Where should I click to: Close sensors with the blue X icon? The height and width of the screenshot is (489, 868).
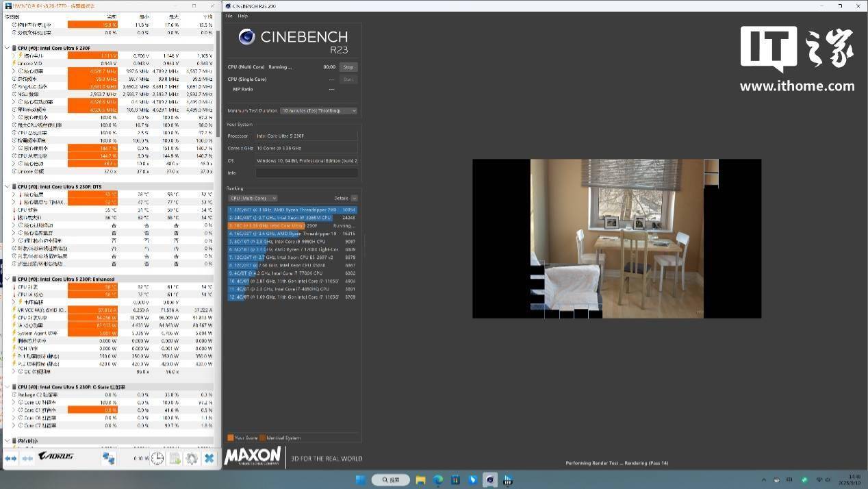[x=209, y=458]
